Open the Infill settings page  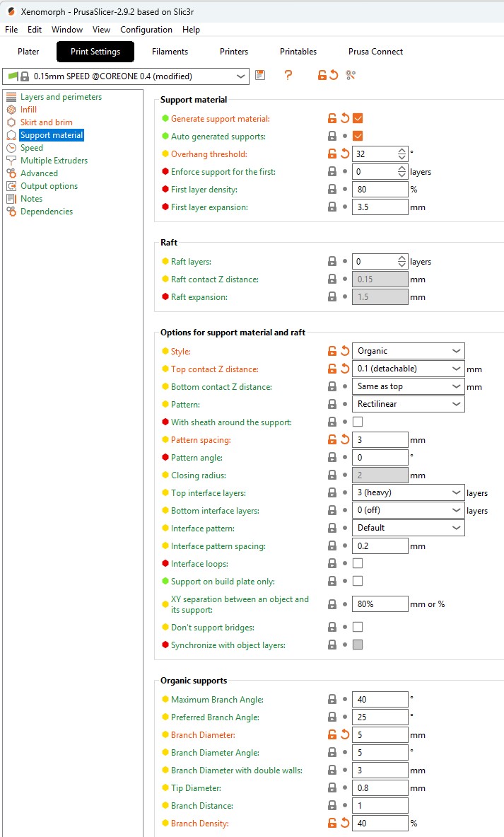tap(28, 110)
